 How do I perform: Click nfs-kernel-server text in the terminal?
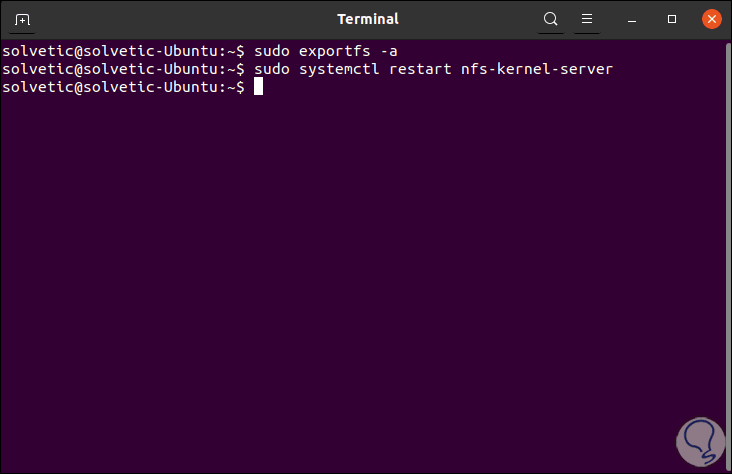pyautogui.click(x=536, y=69)
